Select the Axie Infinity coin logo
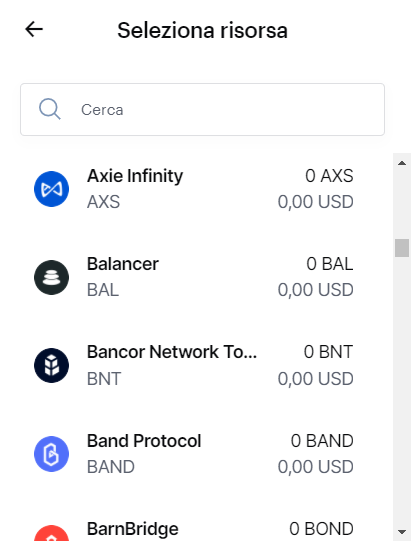 [51, 189]
